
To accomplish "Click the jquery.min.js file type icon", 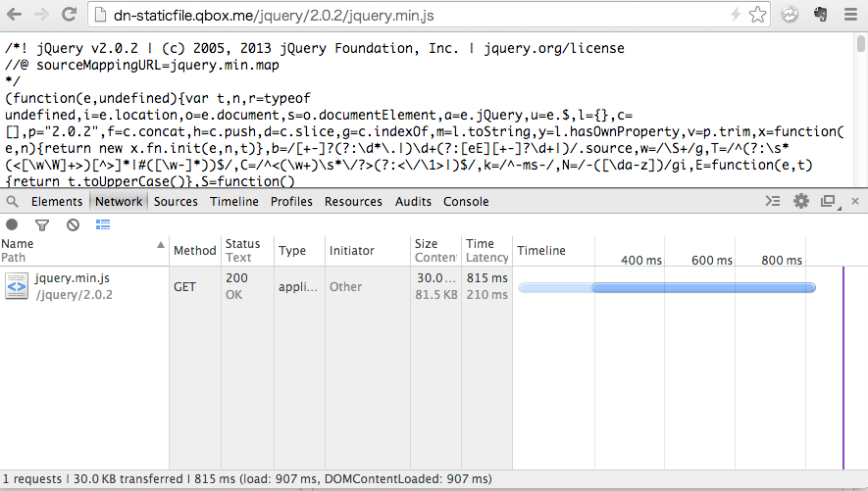I will pos(17,286).
